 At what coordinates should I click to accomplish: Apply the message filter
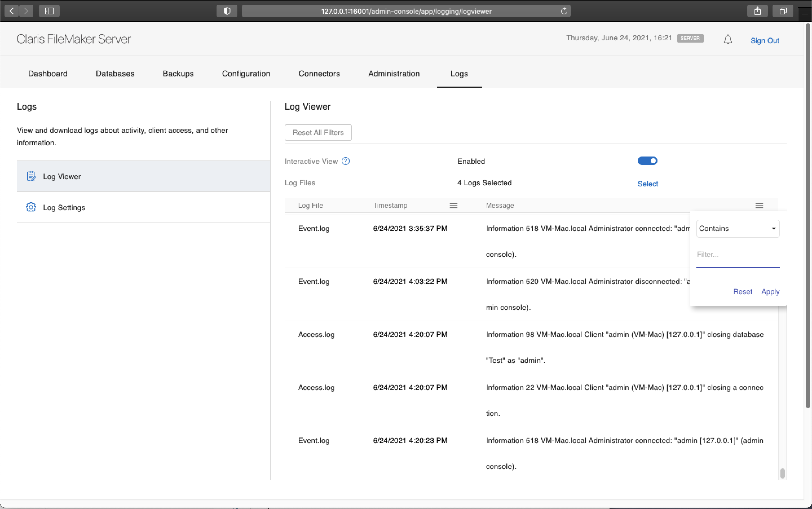pos(770,292)
